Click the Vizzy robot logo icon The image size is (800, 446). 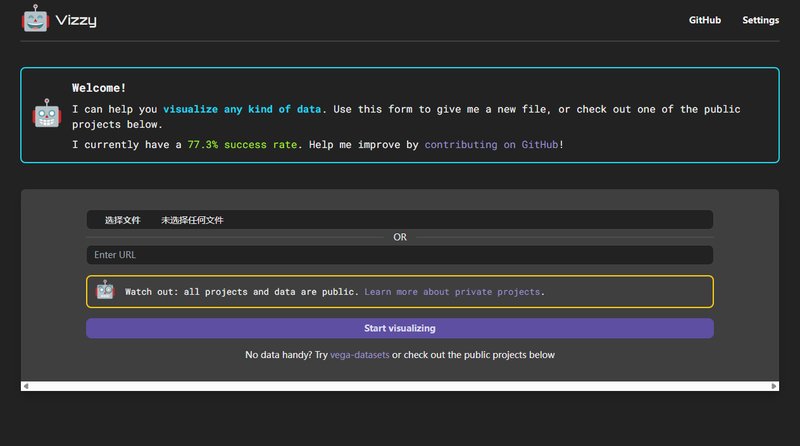[35, 19]
